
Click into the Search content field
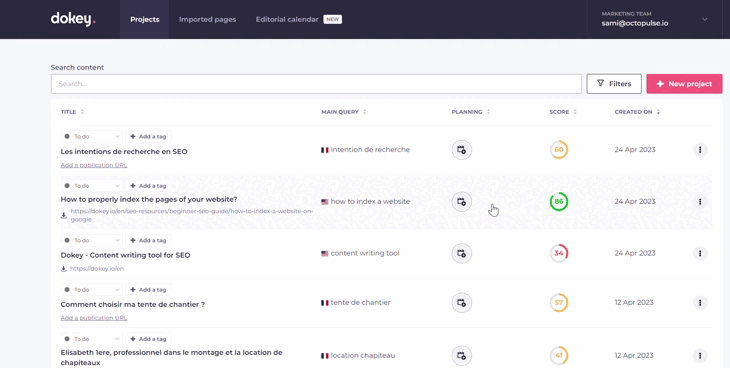pos(316,84)
